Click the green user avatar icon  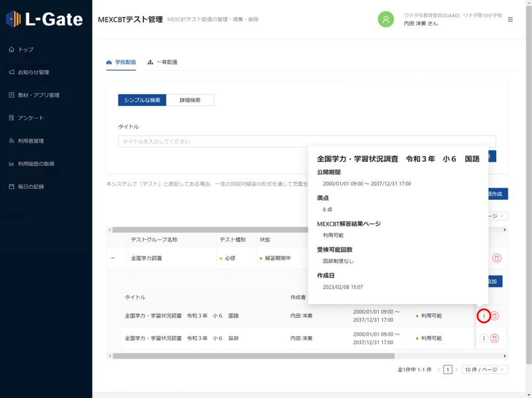[385, 20]
